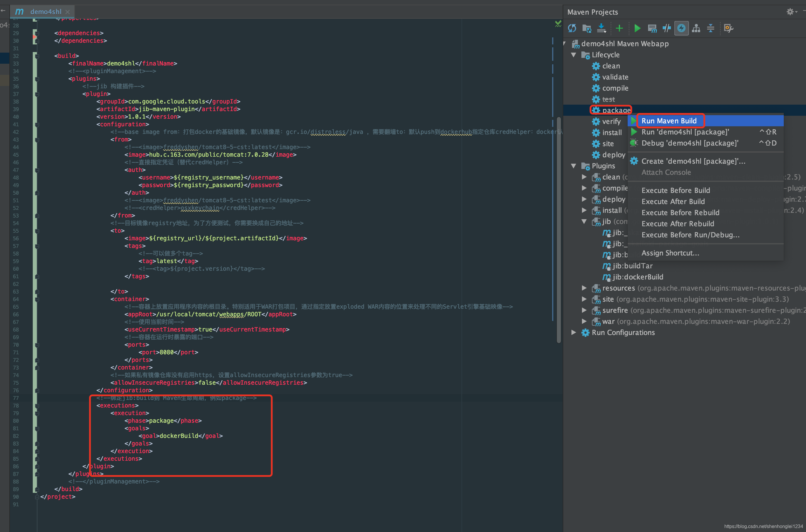This screenshot has width=806, height=532.
Task: Open Maven Settings wrench icon
Action: click(728, 28)
